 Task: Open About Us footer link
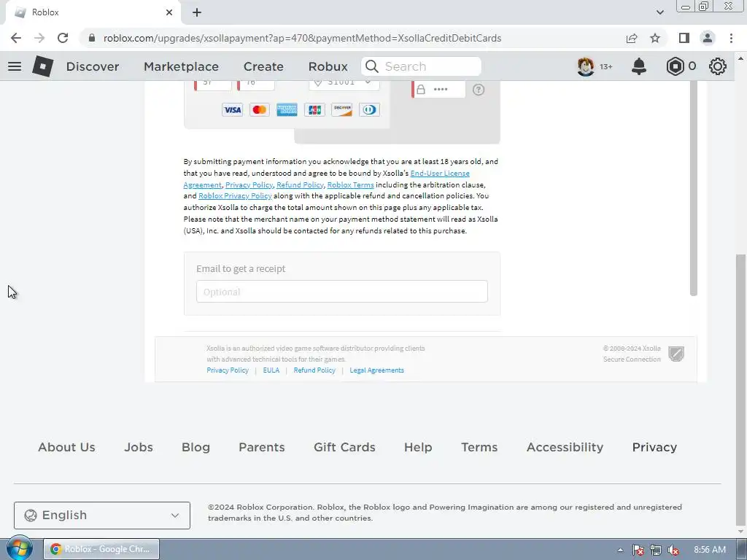pos(66,447)
